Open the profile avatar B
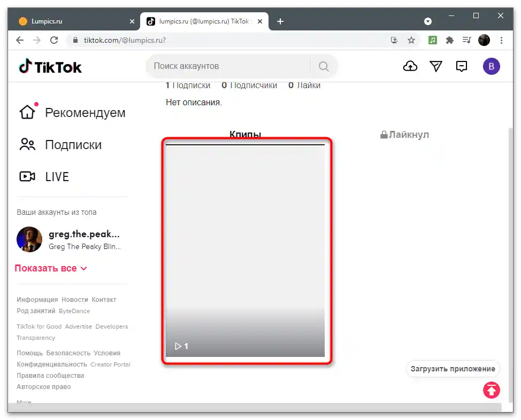This screenshot has height=420, width=521. (x=491, y=66)
